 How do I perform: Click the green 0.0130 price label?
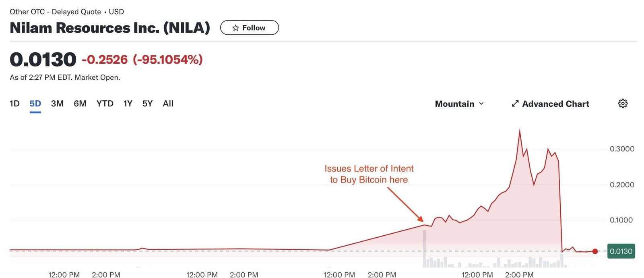[621, 251]
